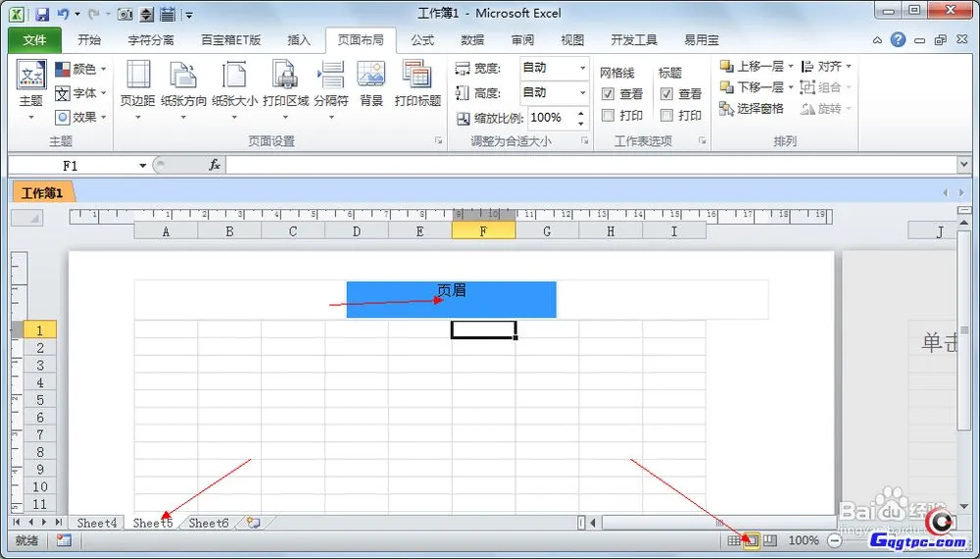Toggle 网格线 查看 checkbox

coord(609,94)
